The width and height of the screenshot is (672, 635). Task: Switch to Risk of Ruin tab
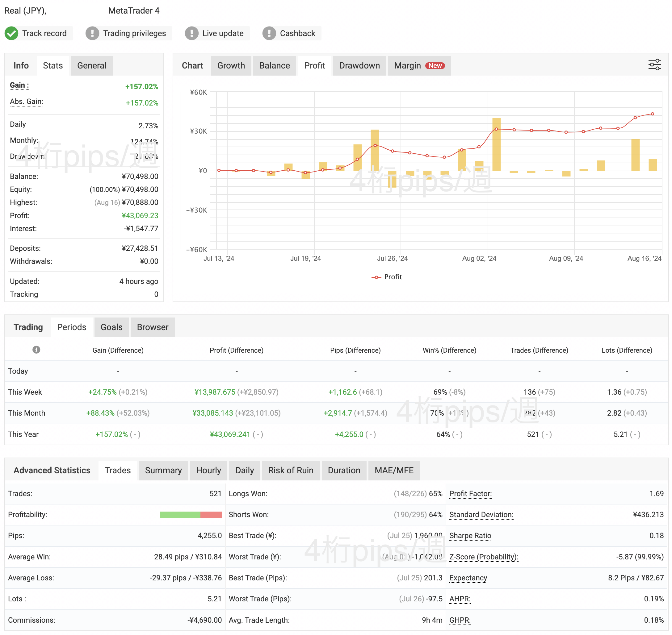(x=291, y=471)
